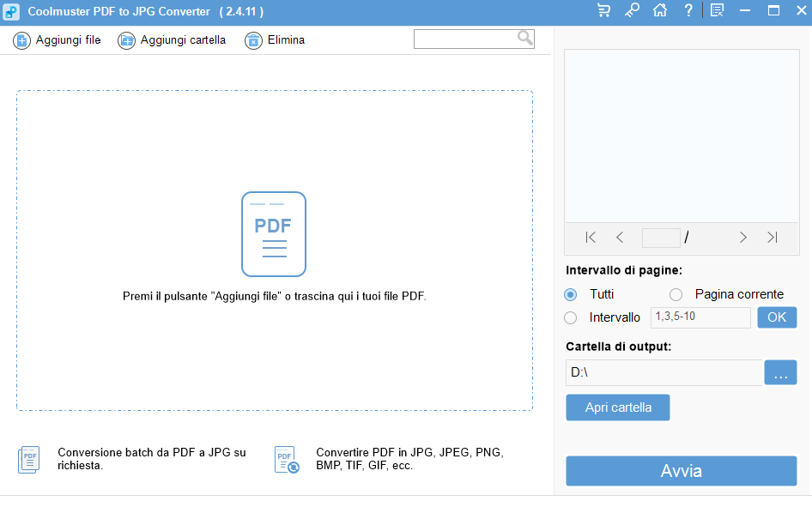Image resolution: width=812 pixels, height=519 pixels.
Task: Go to previous page in preview
Action: coord(620,237)
